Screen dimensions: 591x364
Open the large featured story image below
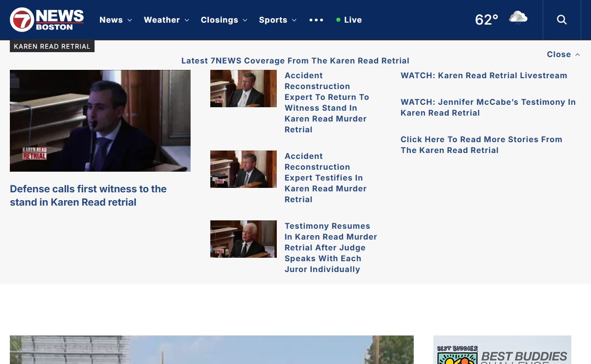click(212, 350)
